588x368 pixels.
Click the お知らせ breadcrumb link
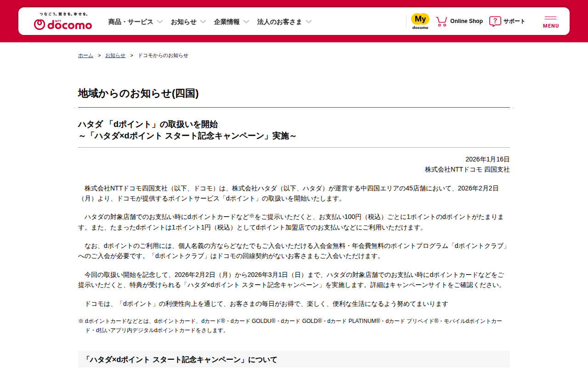coord(115,55)
